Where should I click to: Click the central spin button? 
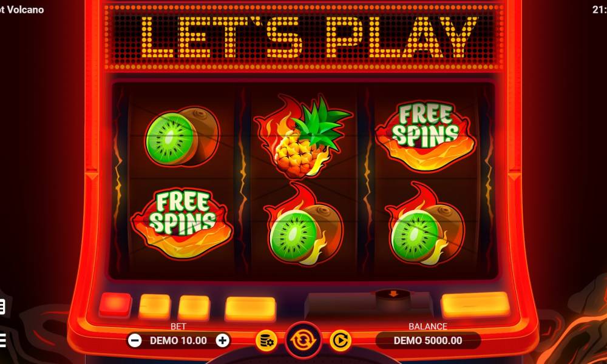303,340
